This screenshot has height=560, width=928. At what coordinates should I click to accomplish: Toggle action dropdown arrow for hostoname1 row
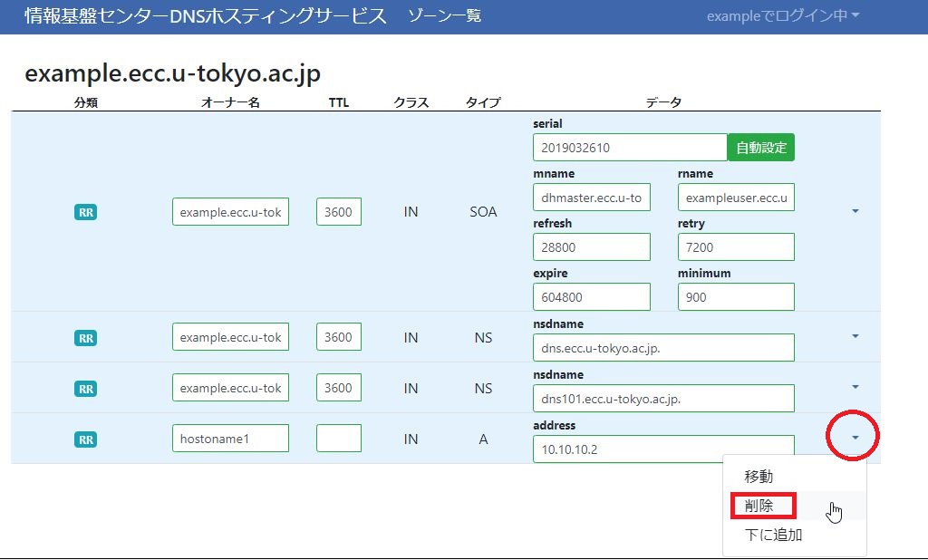pos(855,438)
